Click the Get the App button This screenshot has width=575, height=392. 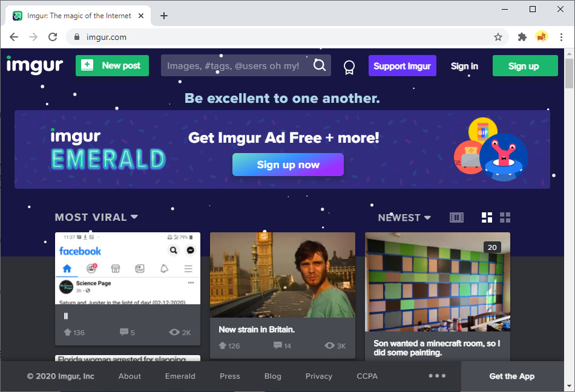[512, 376]
